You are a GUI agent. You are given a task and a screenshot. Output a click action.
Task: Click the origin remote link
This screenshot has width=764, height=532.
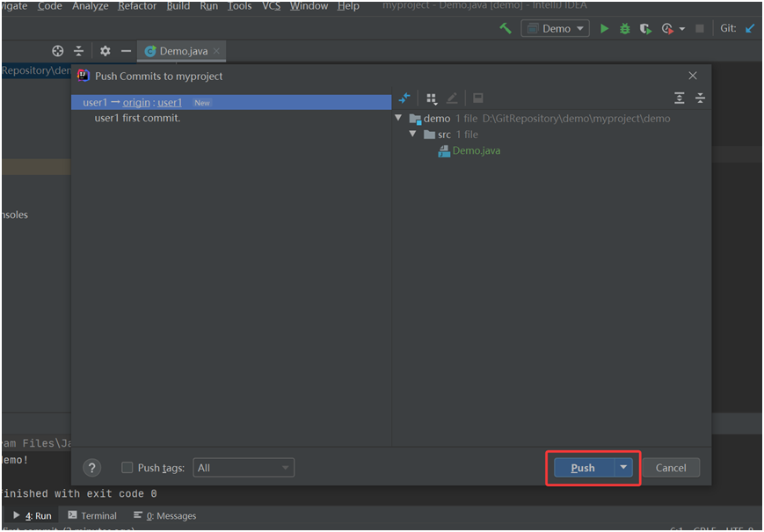click(x=136, y=102)
